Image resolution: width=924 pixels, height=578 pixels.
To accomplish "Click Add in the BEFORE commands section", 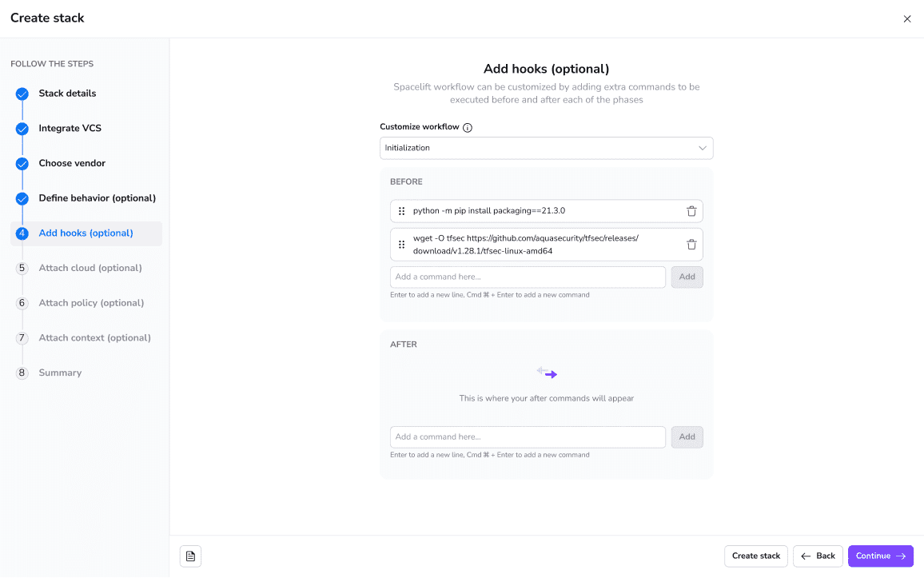I will (687, 276).
